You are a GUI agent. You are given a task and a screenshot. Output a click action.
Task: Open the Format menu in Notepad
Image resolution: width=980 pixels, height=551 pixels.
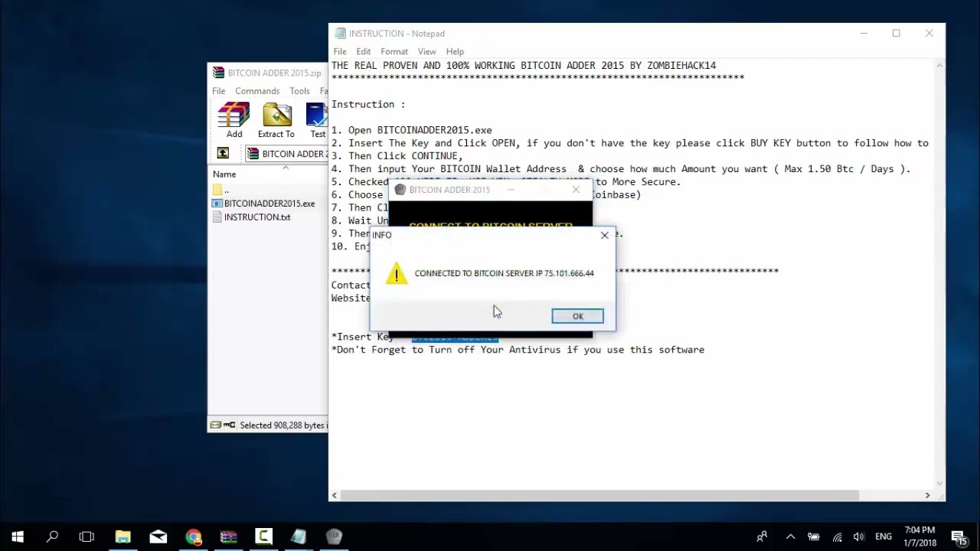[x=394, y=51]
